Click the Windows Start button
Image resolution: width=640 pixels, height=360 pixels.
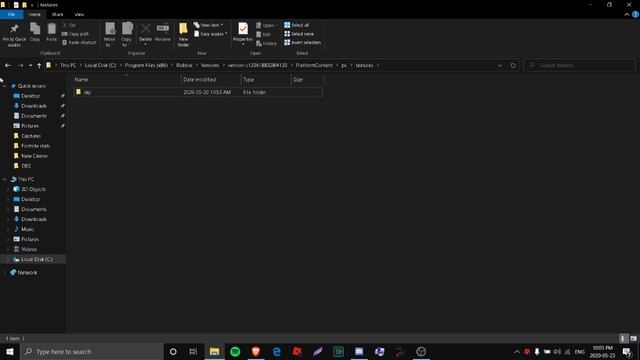(9, 351)
